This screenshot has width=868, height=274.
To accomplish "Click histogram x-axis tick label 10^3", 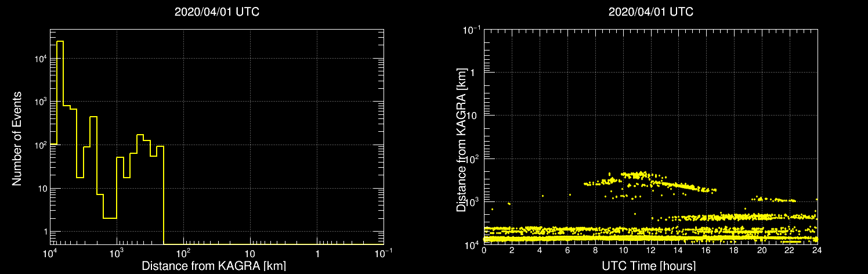I will (x=117, y=253).
